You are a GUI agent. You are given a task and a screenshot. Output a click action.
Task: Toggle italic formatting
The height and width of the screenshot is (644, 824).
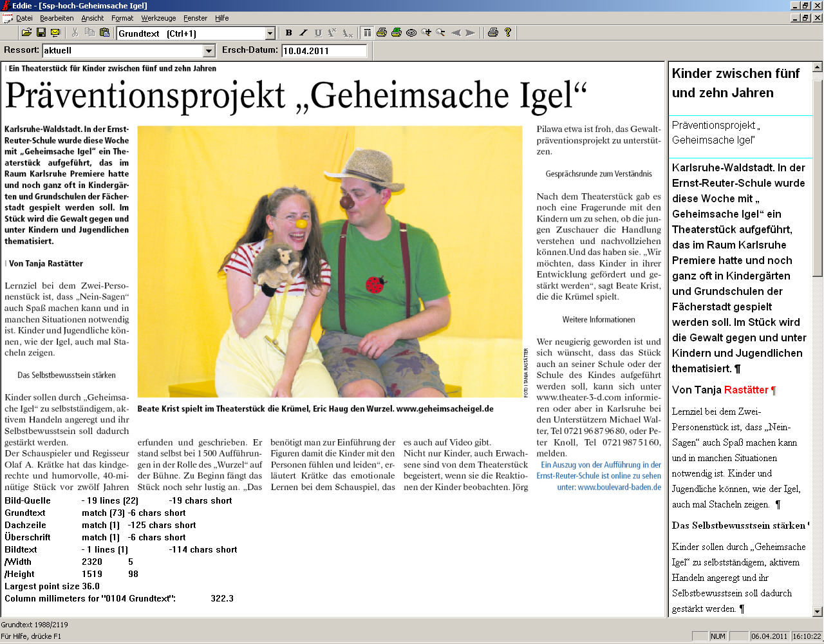[303, 32]
